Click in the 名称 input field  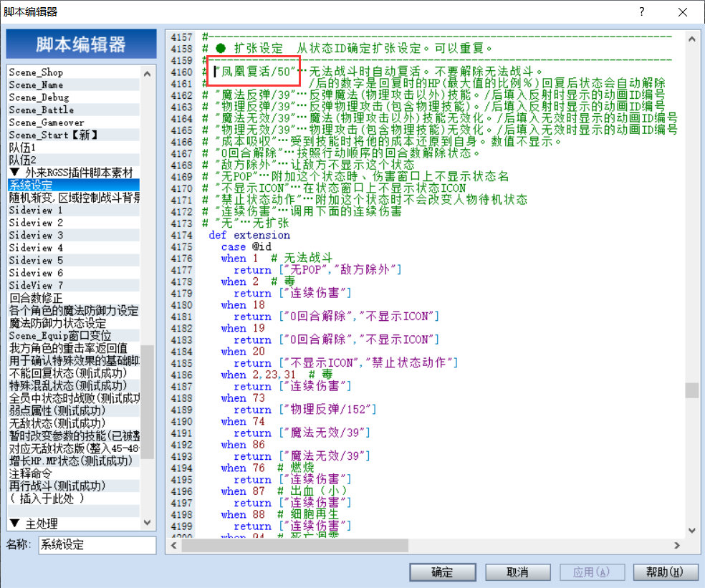(97, 545)
